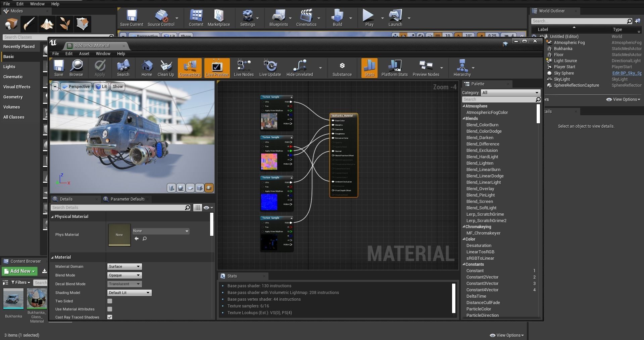Check Use Material Attributes option
This screenshot has width=644, height=340.
click(110, 309)
